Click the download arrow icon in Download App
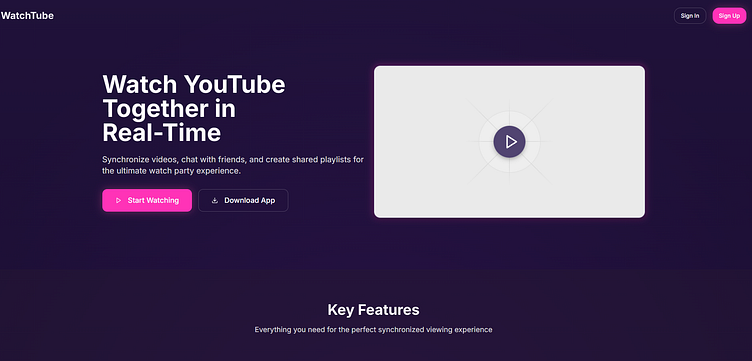Viewport: 752px width, 361px height. click(215, 200)
